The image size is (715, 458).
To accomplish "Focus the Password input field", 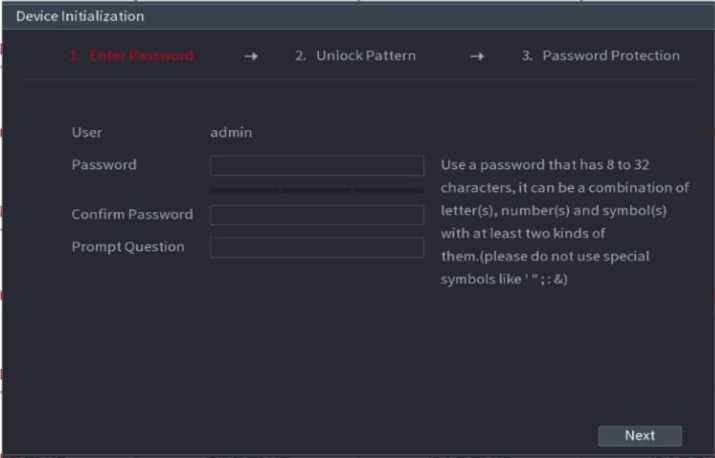I will click(x=316, y=165).
